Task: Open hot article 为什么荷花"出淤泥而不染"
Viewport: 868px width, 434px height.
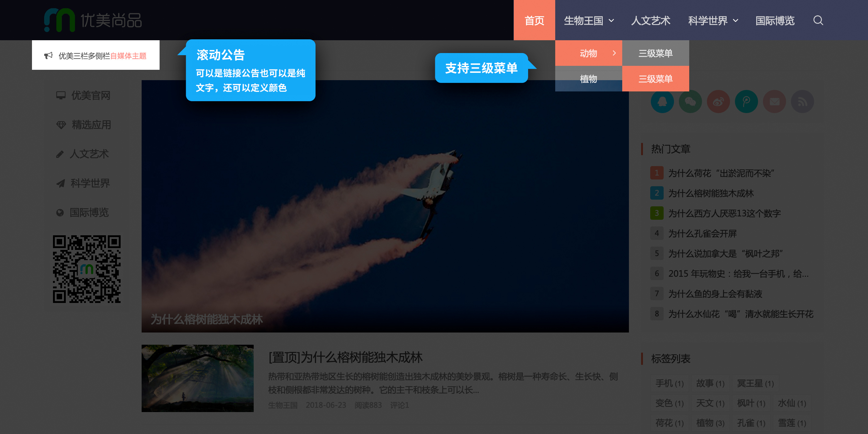Action: 722,173
